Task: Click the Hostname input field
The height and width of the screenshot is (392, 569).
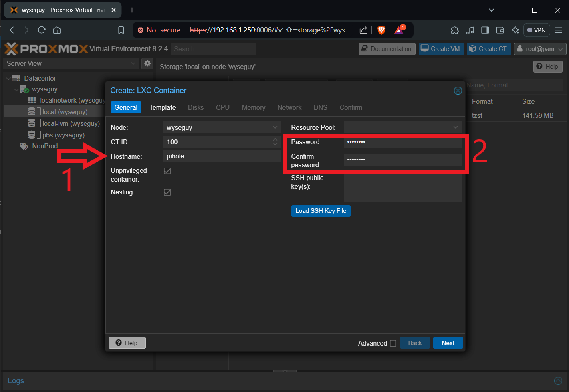Action: click(x=222, y=156)
